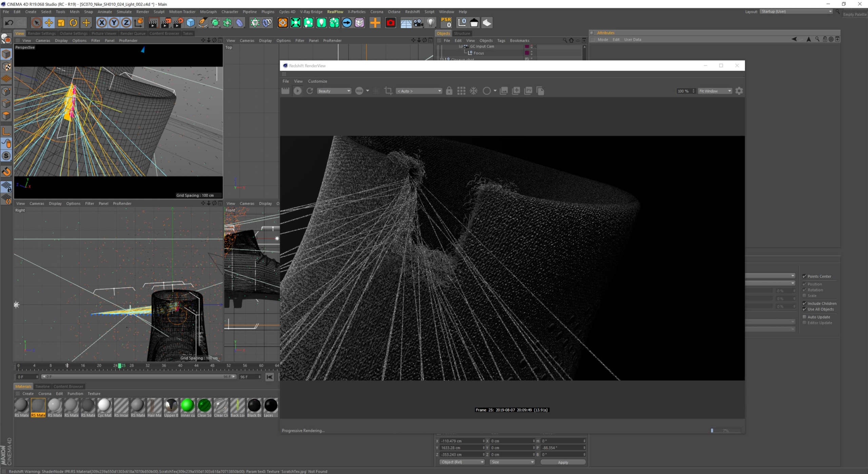
Task: Collapse the GC Input Cam tree node
Action: click(461, 46)
